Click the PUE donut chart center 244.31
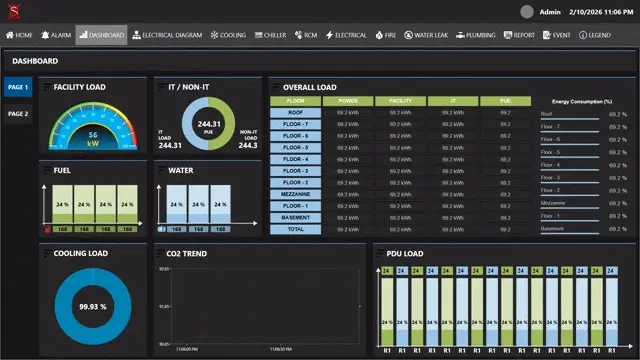The width and height of the screenshot is (640, 360). click(x=209, y=124)
